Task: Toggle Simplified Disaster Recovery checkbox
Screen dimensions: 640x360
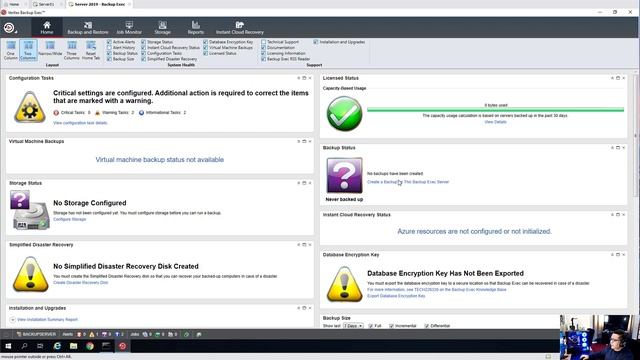Action: pos(143,59)
